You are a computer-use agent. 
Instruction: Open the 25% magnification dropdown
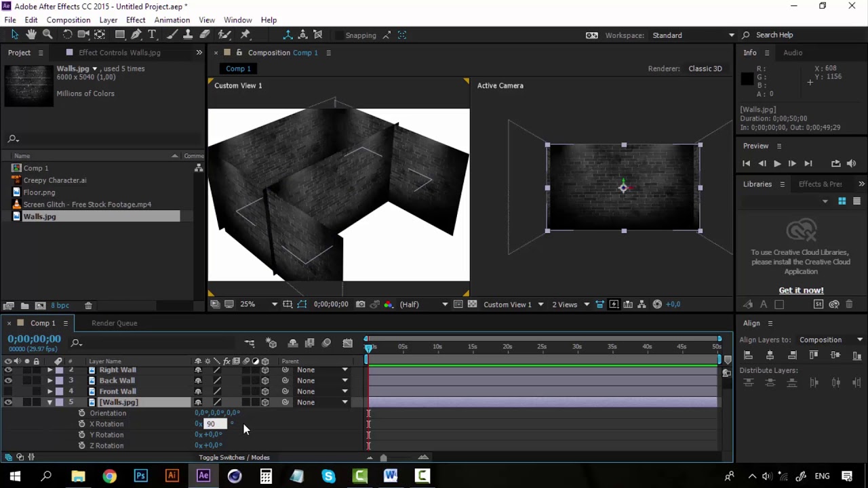tap(258, 304)
